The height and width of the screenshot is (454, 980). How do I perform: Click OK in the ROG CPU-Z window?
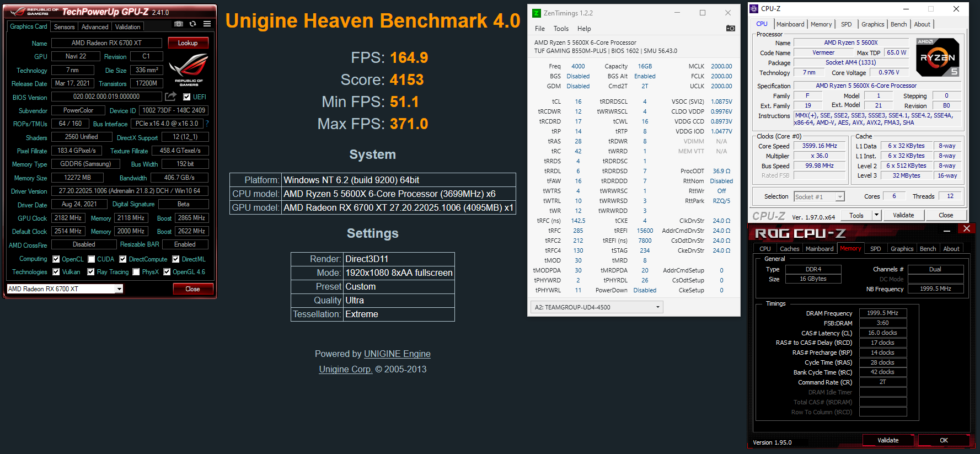click(944, 440)
